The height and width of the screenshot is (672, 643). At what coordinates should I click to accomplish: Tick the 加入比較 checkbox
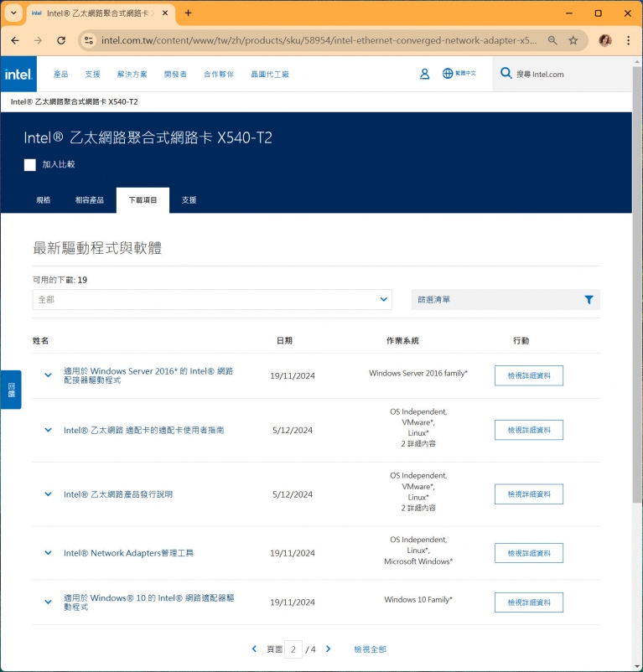pos(30,164)
